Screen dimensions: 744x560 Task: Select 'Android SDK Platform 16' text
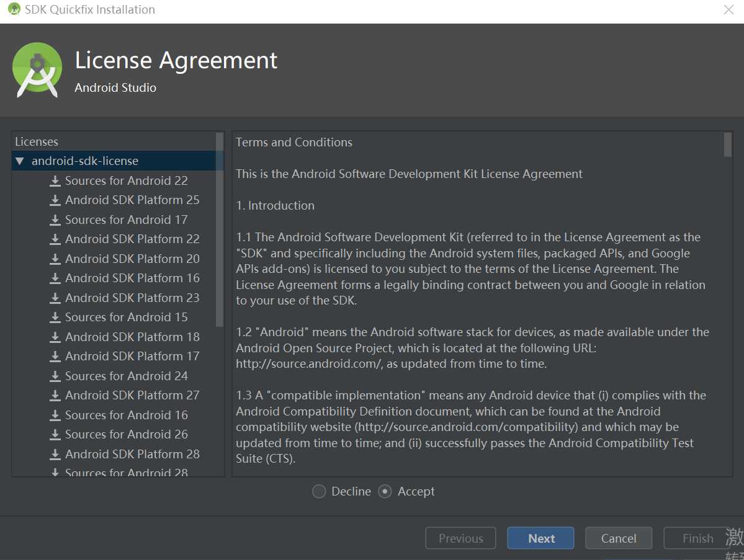tap(132, 278)
